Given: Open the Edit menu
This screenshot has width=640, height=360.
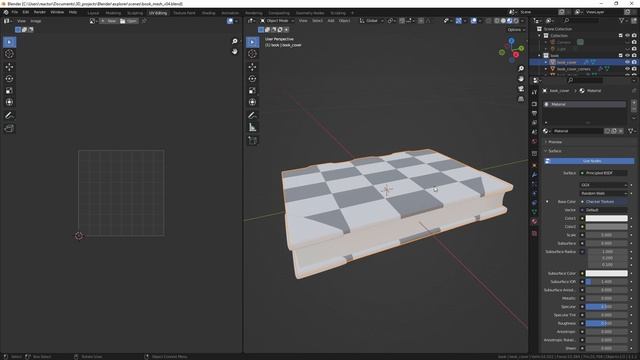Looking at the screenshot, I should click(26, 12).
